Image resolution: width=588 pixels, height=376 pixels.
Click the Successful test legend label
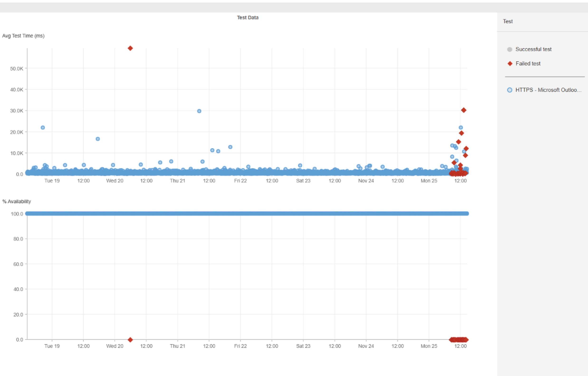coord(533,49)
